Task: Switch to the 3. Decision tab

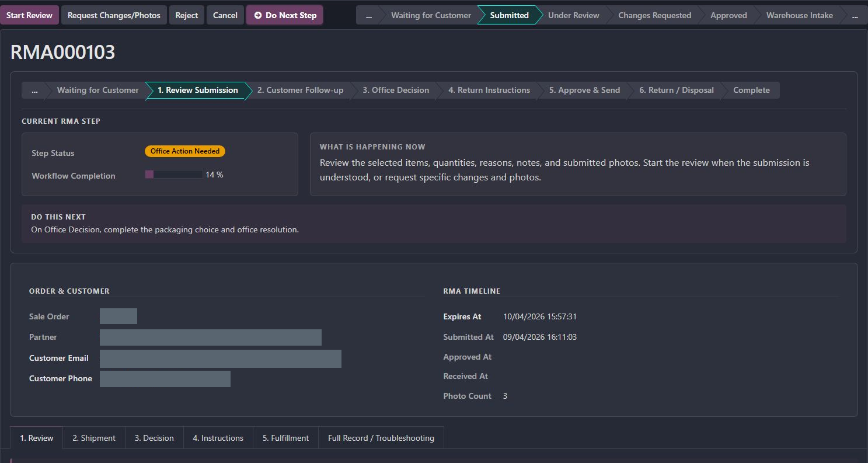Action: 154,438
